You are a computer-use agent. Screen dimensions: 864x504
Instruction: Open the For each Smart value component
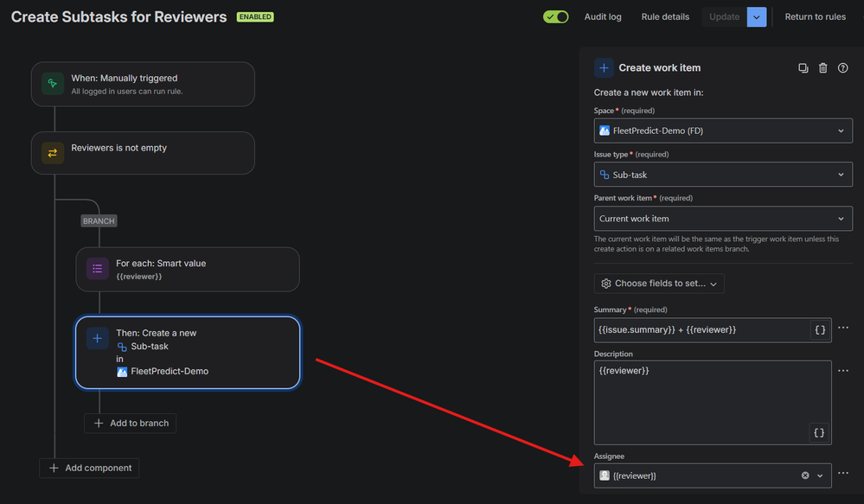188,270
